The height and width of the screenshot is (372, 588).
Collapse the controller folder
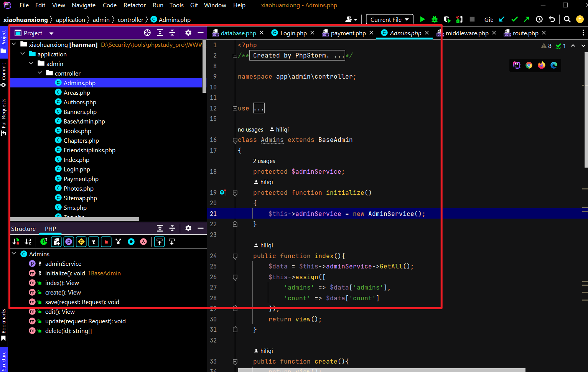pos(40,73)
